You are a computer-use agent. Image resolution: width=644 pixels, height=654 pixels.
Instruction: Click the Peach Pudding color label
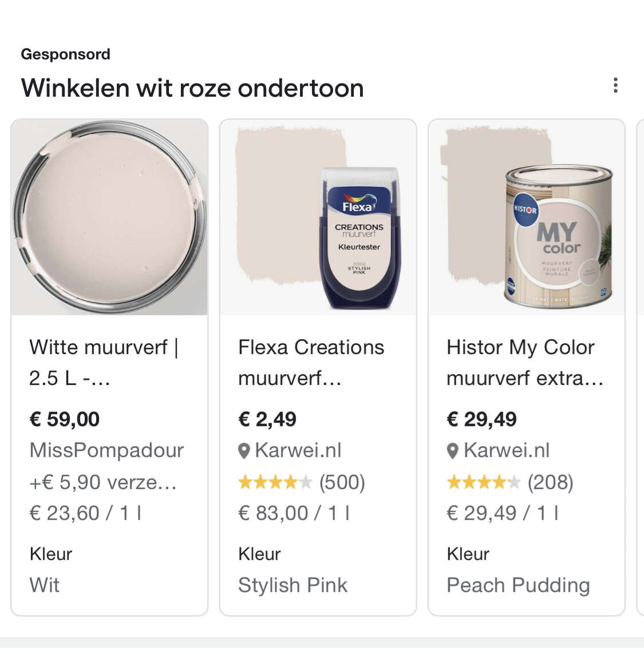pos(519,585)
